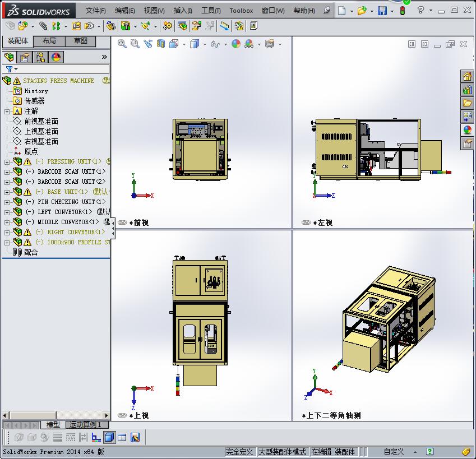
Task: Toggle link view in the 左视 viewport
Action: [306, 222]
